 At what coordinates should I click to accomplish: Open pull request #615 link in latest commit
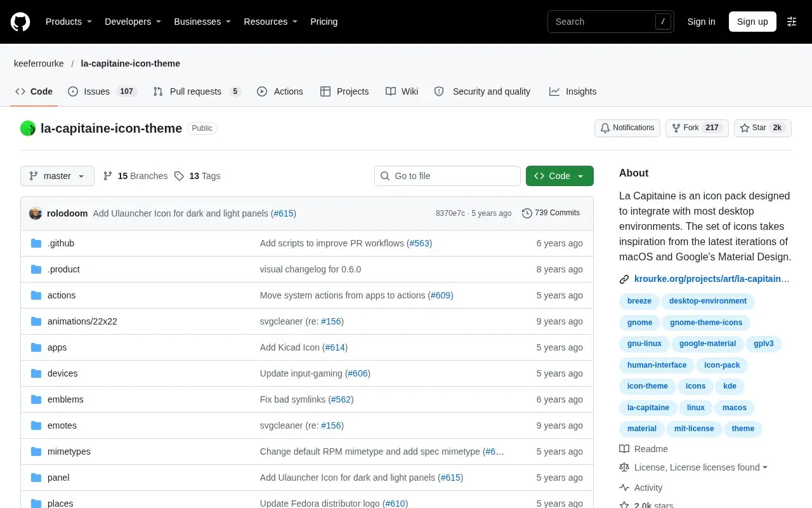[x=284, y=213]
